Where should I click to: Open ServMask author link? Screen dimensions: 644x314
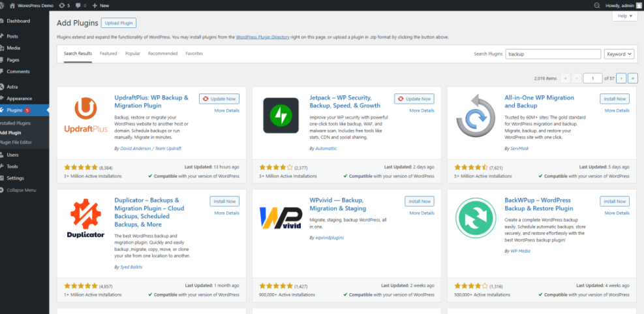[519, 148]
